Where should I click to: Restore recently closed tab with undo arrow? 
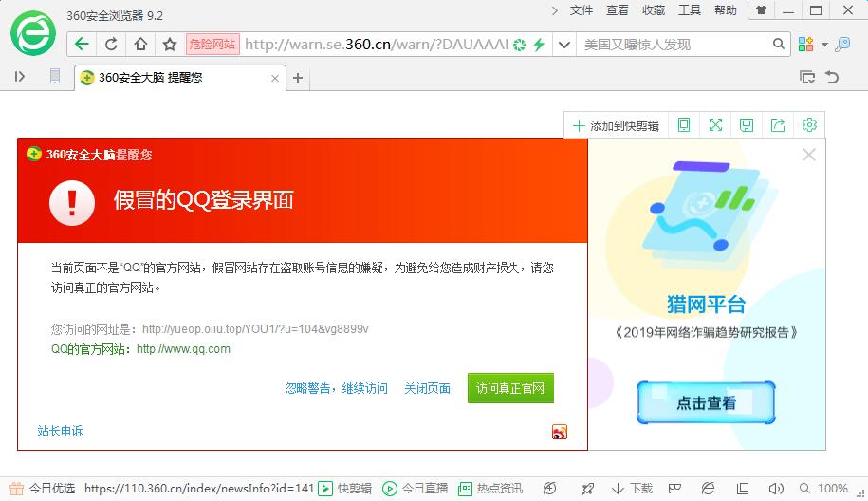pyautogui.click(x=832, y=77)
